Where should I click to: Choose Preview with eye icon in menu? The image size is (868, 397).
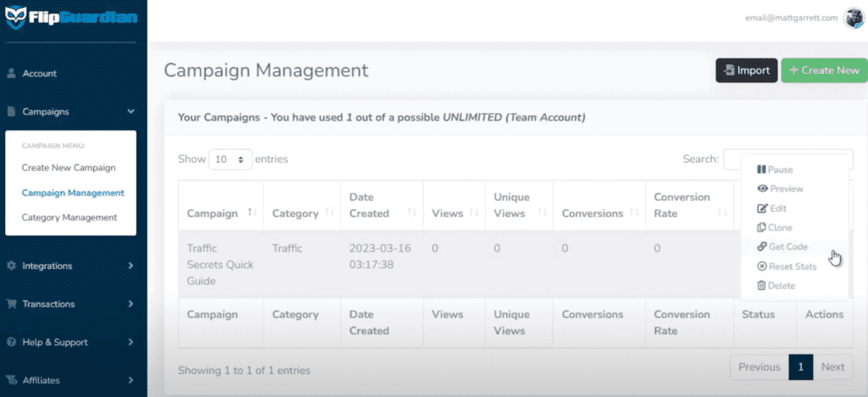tap(780, 188)
